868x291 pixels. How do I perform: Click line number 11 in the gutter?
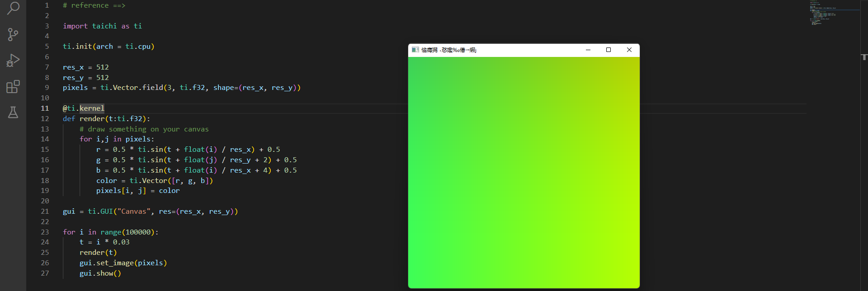click(x=45, y=108)
